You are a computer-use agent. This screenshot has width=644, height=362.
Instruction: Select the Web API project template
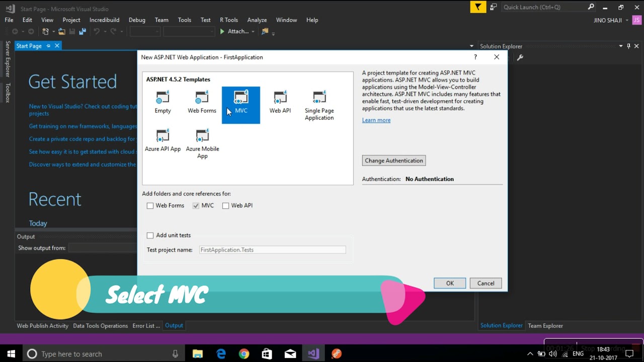click(280, 103)
